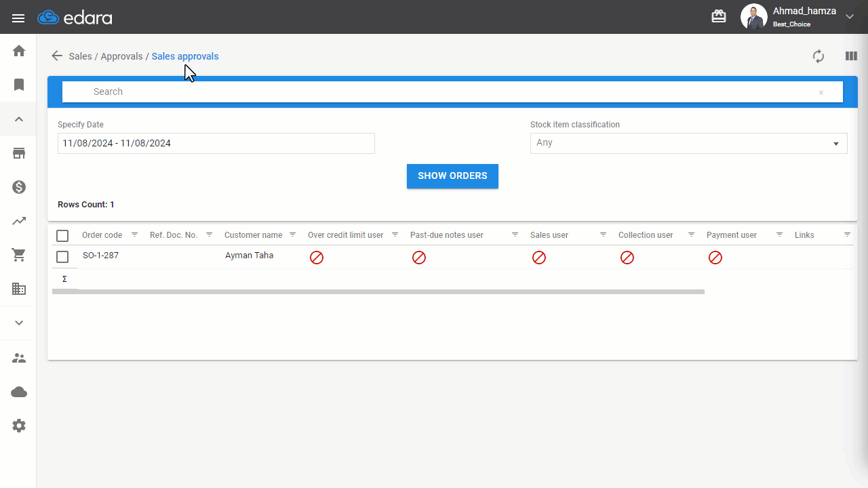Open the Sales user column filter

(603, 235)
